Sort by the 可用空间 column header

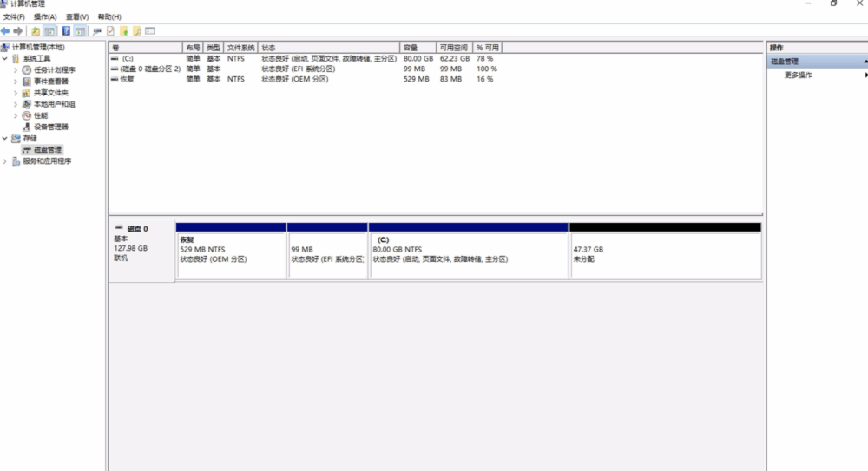(454, 48)
